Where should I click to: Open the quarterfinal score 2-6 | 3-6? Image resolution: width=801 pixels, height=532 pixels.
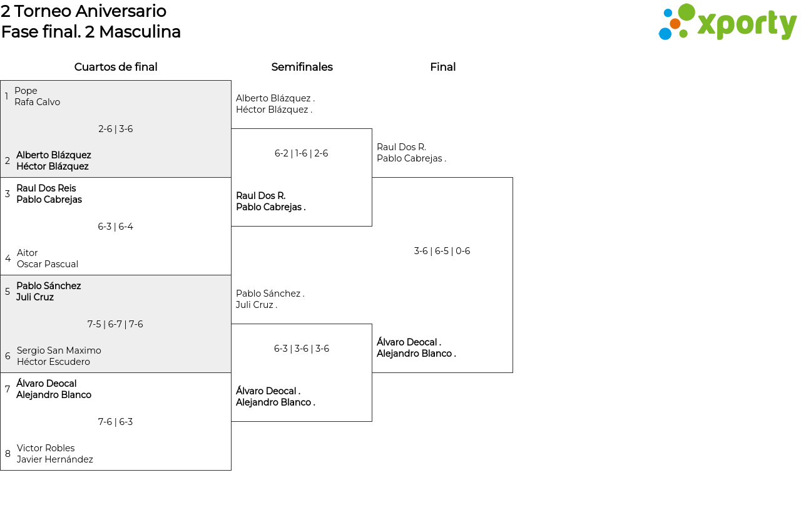coord(116,129)
